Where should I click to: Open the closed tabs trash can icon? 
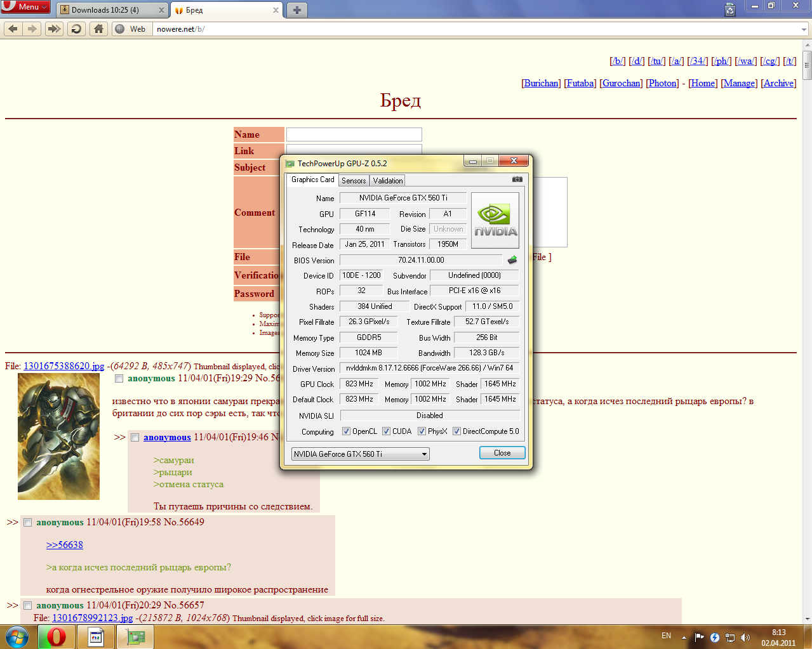coord(730,9)
